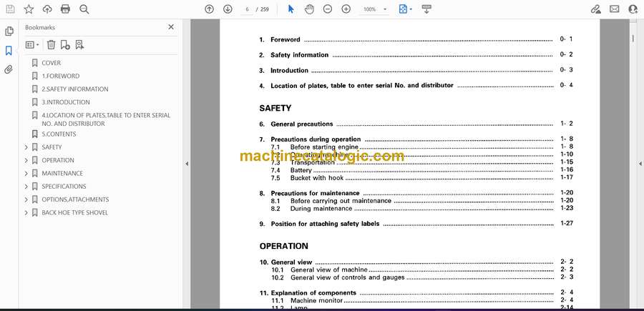Click the share with others person icon
Image resolution: width=644 pixels, height=311 pixels.
(x=633, y=9)
